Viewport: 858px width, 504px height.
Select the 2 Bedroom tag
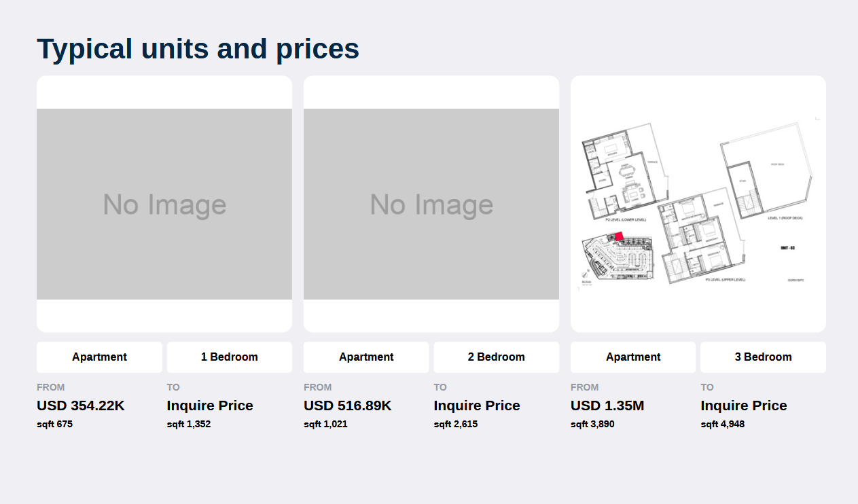click(497, 357)
